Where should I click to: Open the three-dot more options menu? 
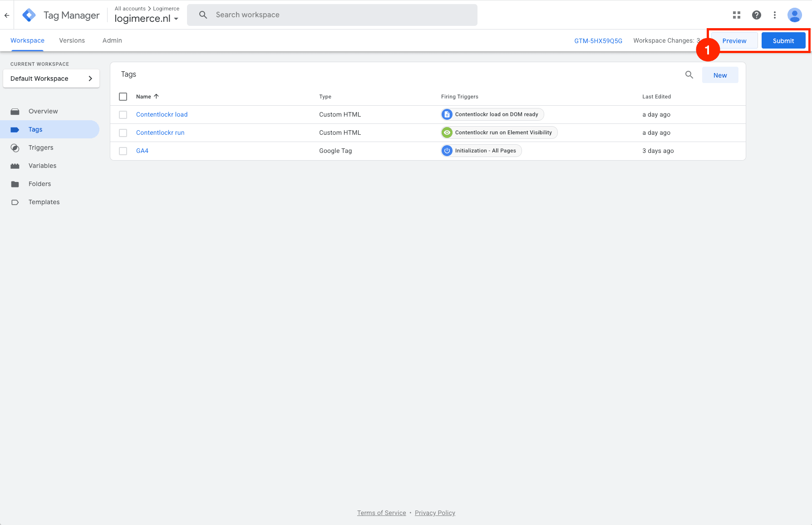[x=775, y=15]
